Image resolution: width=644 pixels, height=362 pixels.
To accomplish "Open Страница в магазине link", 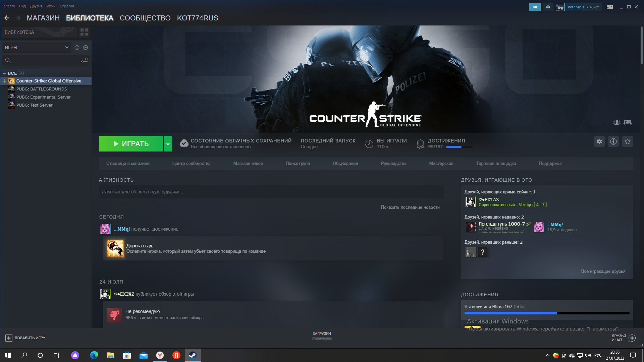I will click(128, 164).
